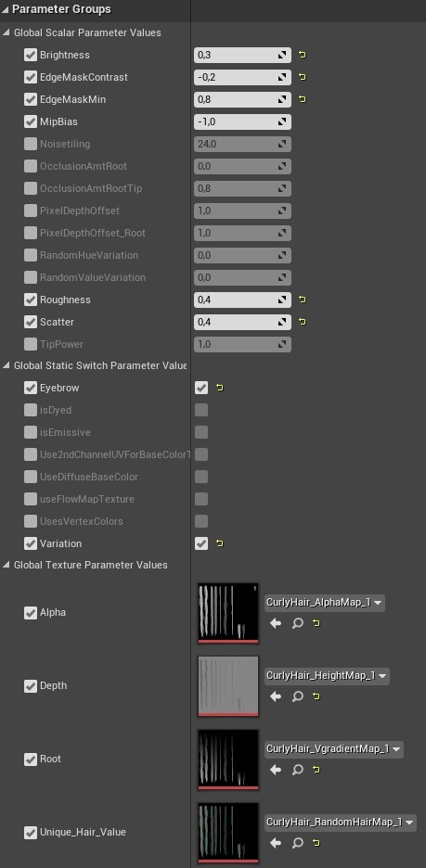The image size is (426, 868).
Task: Adjust the Scatter value spinner arrow
Action: [x=283, y=322]
